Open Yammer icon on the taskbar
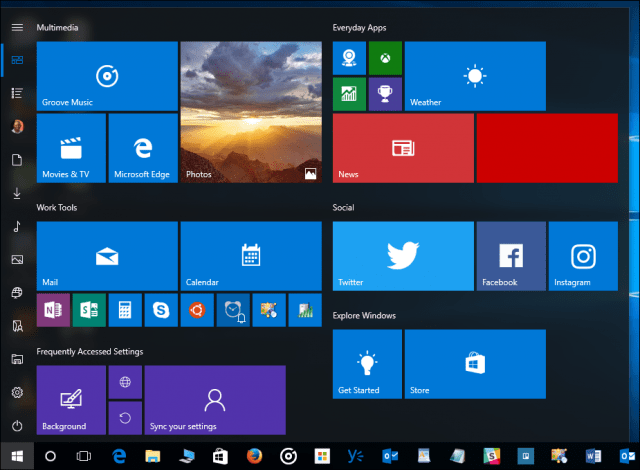 tap(356, 456)
